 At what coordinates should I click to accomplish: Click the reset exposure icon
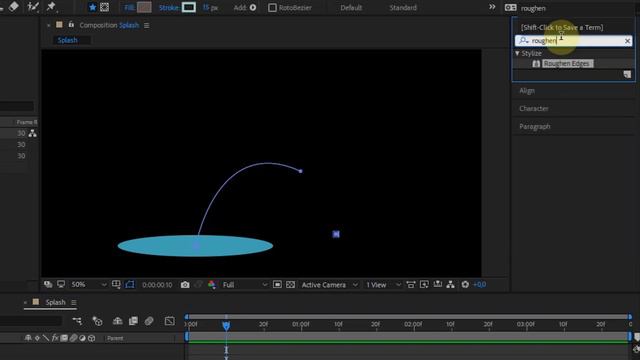(465, 284)
